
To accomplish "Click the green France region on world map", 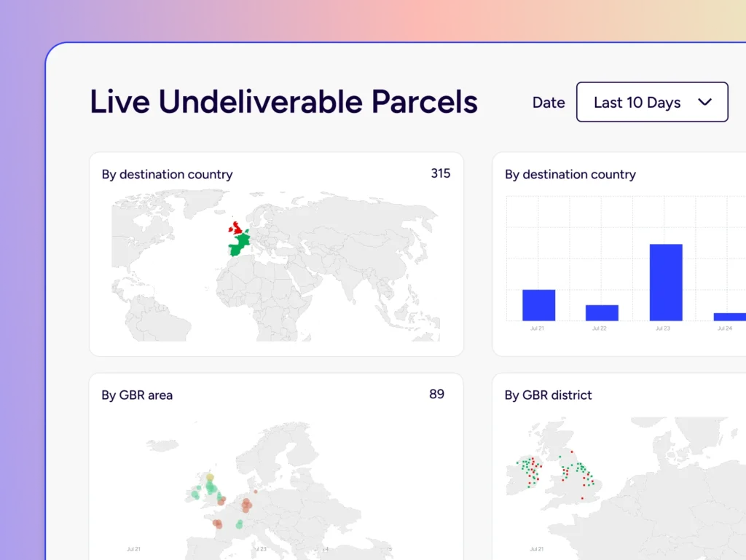I will tap(238, 245).
